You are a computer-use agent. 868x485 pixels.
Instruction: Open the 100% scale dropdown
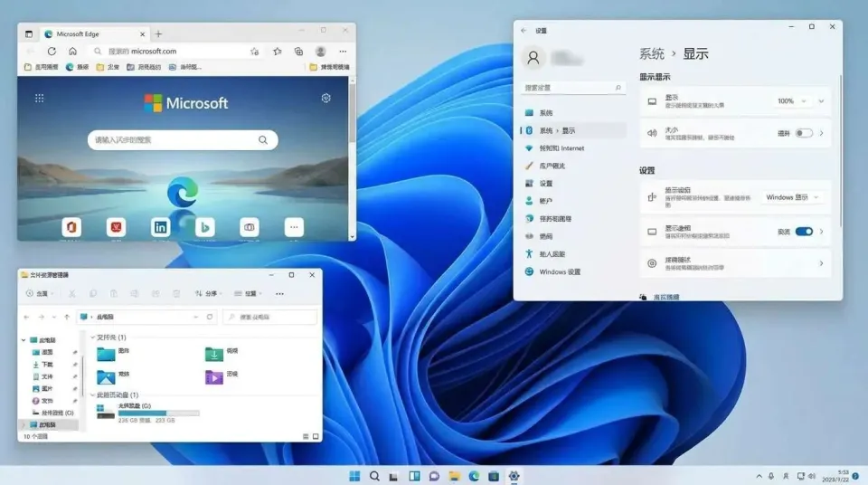[800, 101]
